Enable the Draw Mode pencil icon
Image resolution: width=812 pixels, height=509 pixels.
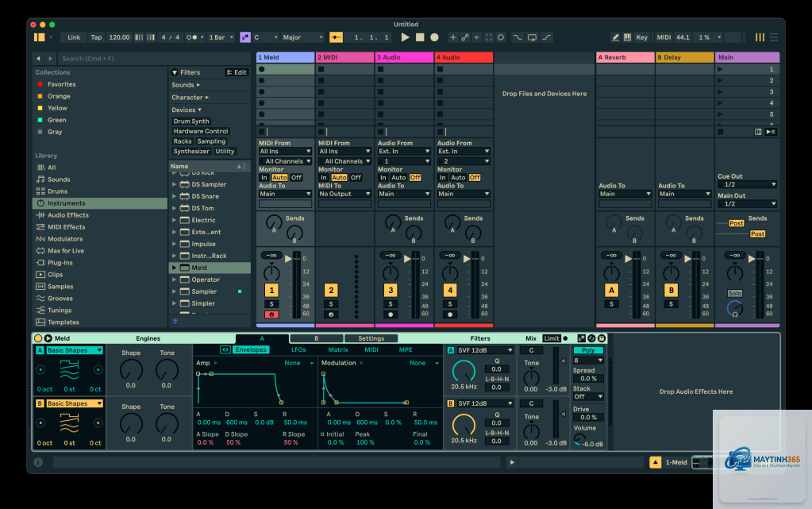(x=615, y=37)
